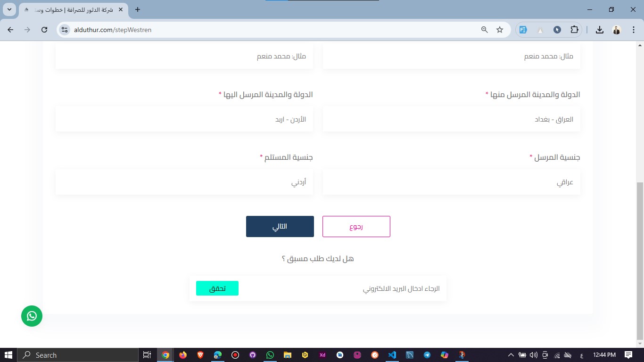The image size is (644, 362).
Task: Expand the tab search dropdown arrow
Action: [9, 9]
